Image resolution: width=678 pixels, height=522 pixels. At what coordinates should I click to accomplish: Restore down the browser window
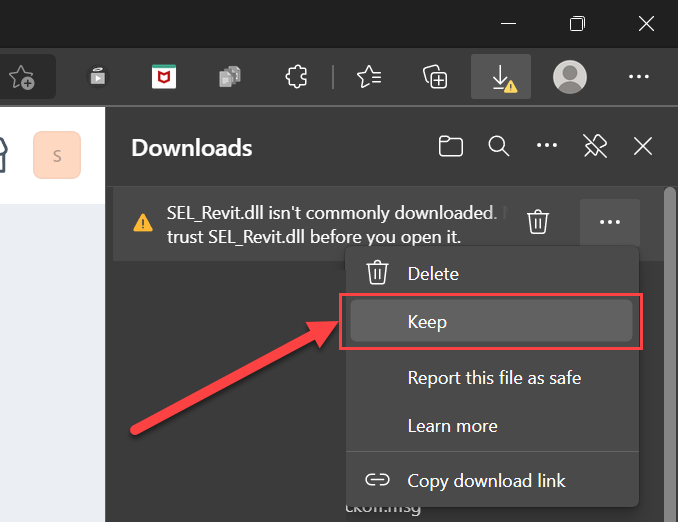(577, 23)
